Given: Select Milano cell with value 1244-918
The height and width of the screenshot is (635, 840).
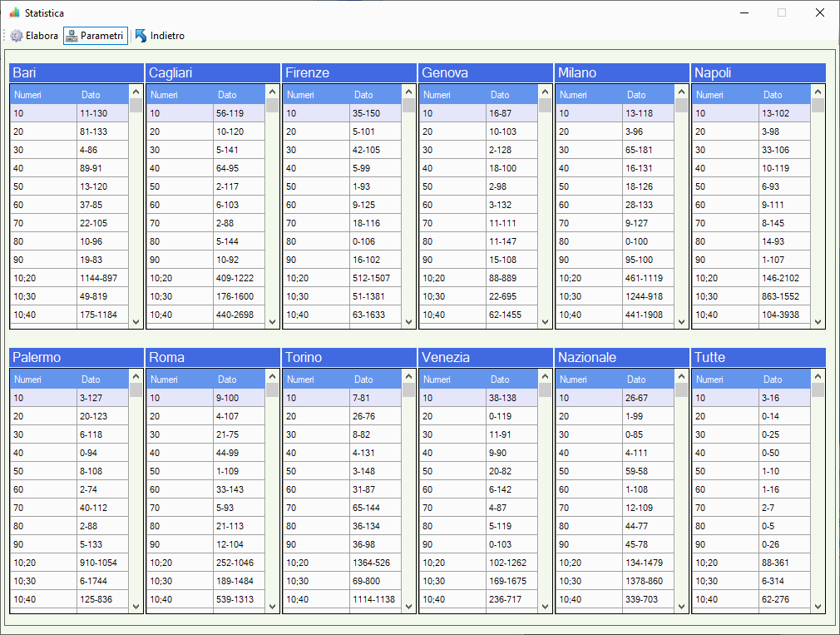Looking at the screenshot, I should click(648, 296).
